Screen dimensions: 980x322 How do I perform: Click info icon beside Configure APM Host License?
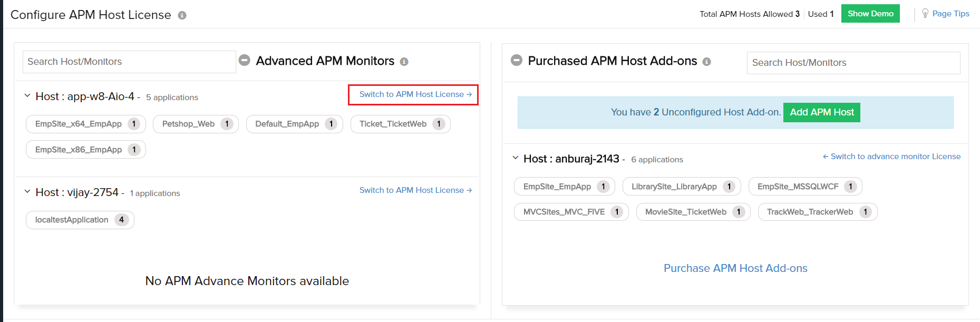tap(182, 15)
